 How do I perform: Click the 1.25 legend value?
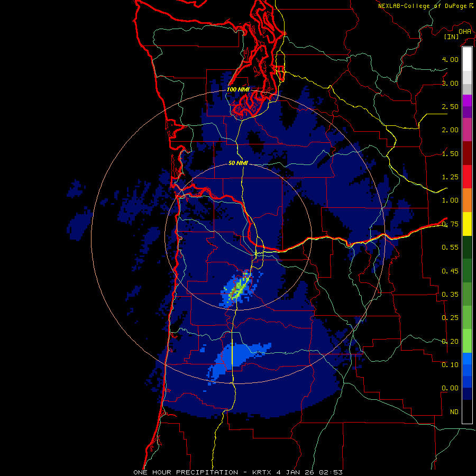[450, 177]
